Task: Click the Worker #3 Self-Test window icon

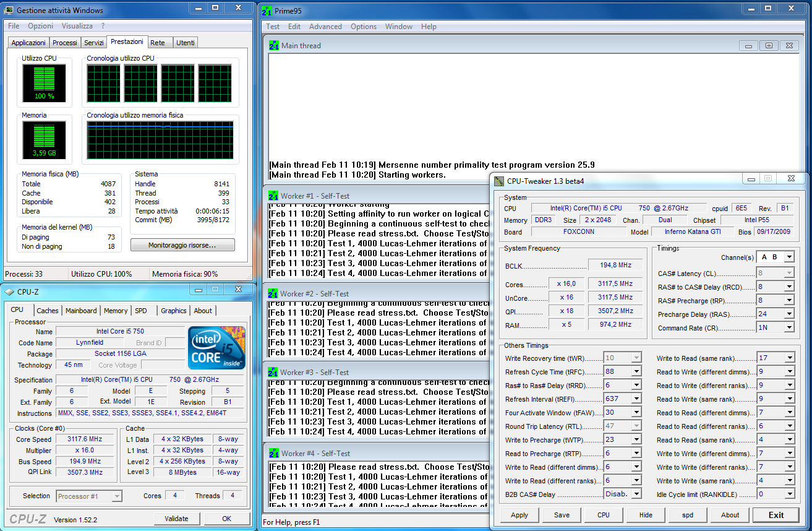Action: pyautogui.click(x=273, y=372)
